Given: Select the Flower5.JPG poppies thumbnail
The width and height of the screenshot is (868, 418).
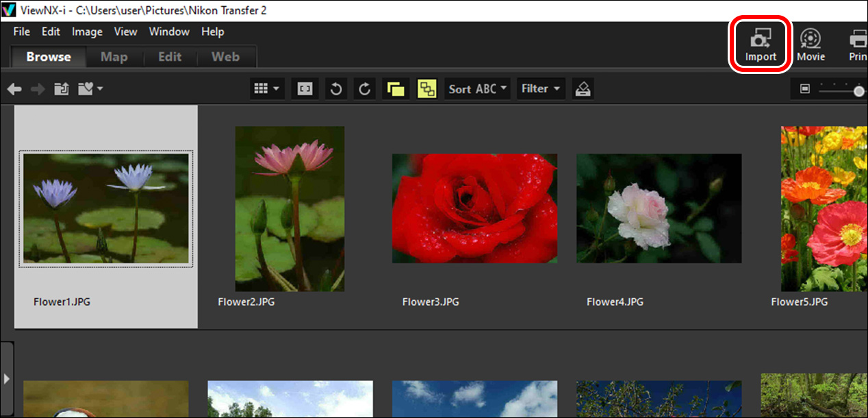Looking at the screenshot, I should pos(824,208).
